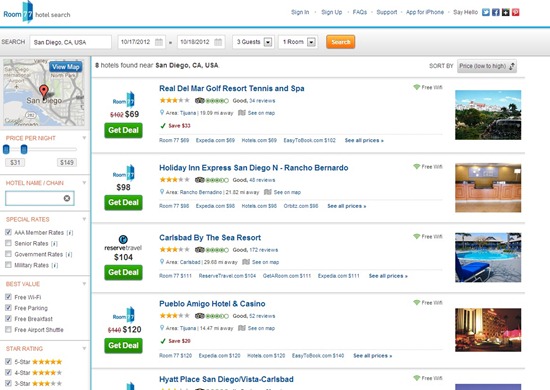This screenshot has height=390, width=550.
Task: Show Government Rates info icon
Action: click(x=69, y=254)
